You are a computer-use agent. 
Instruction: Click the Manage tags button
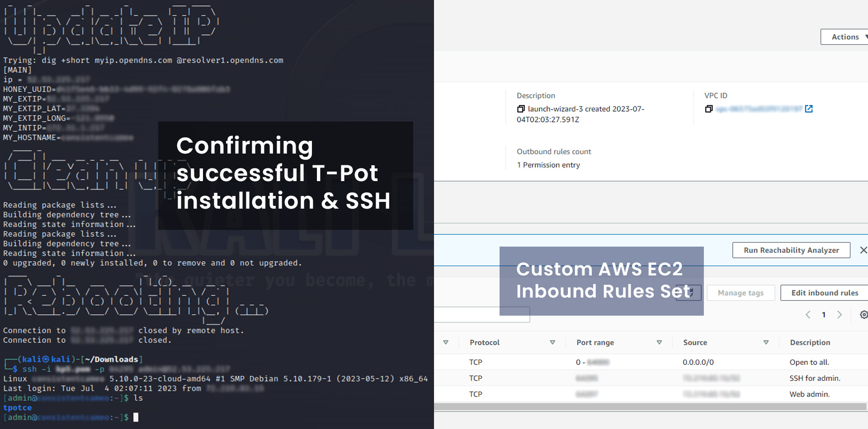(741, 293)
